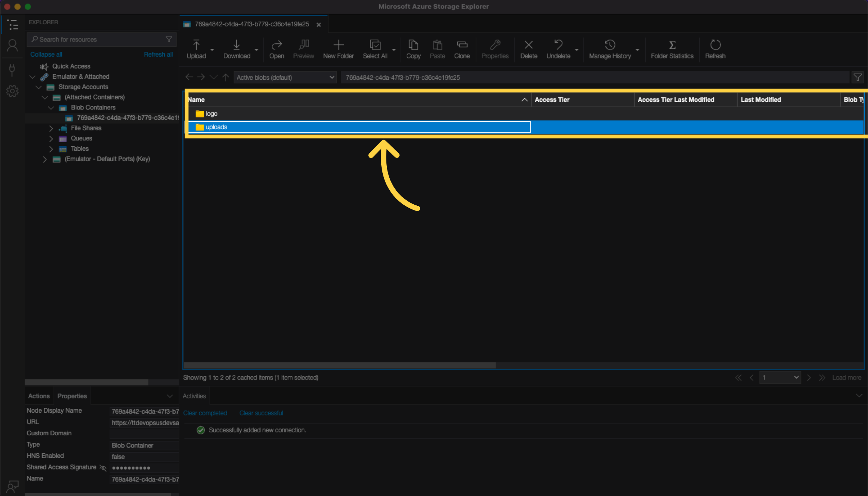Open the Feedback icon in sidebar
This screenshot has height=496, width=868.
[x=12, y=486]
